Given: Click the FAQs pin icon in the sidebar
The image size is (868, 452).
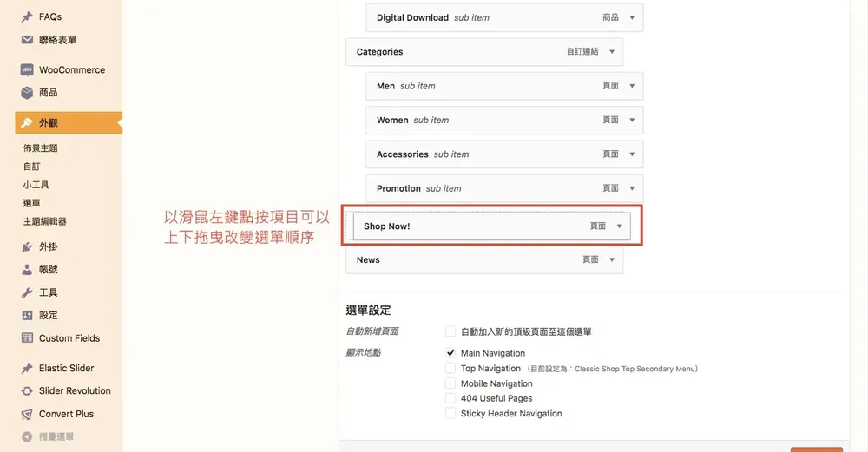Looking at the screenshot, I should click(27, 17).
